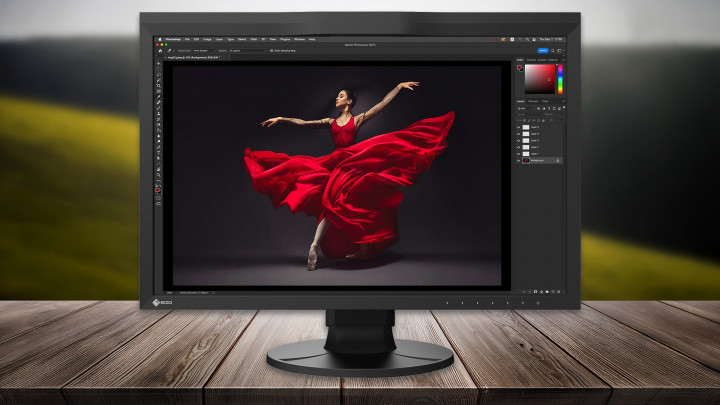
Task: Hide the Background layer with its eye icon
Action: click(518, 160)
